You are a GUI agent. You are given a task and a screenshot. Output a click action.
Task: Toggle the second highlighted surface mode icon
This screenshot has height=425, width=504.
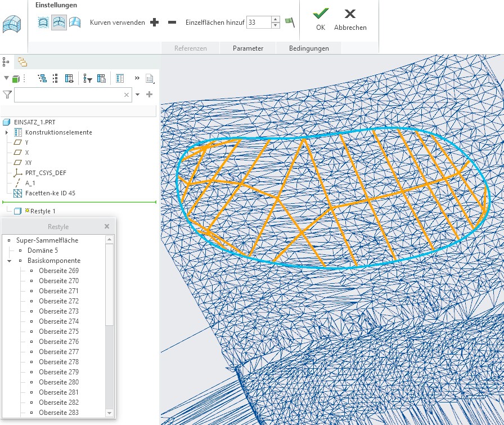coord(58,23)
